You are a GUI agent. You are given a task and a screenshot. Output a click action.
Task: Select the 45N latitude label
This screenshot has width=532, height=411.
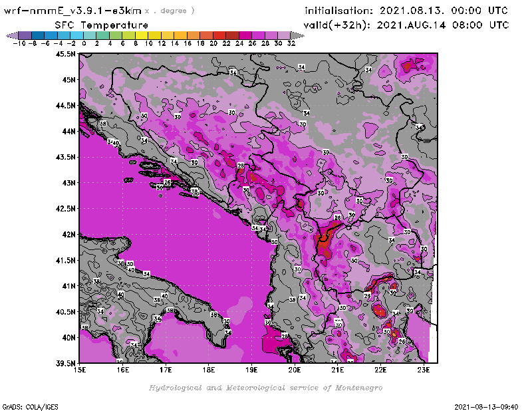pos(69,80)
